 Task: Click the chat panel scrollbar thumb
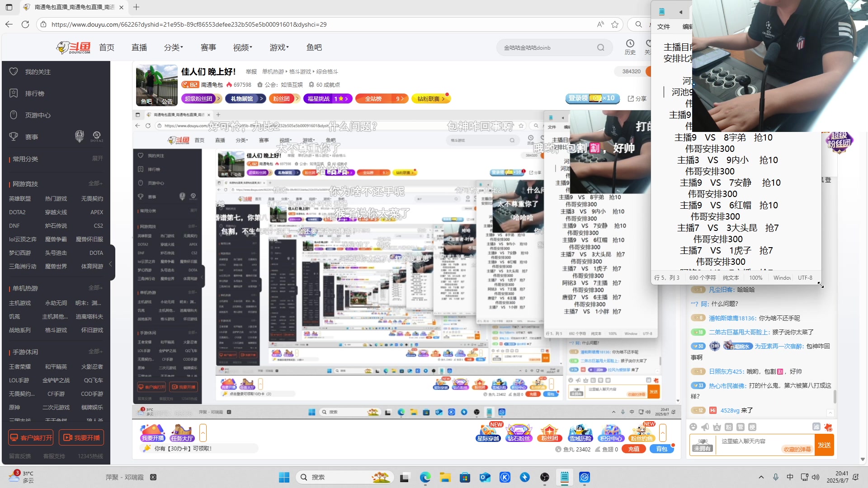835,397
